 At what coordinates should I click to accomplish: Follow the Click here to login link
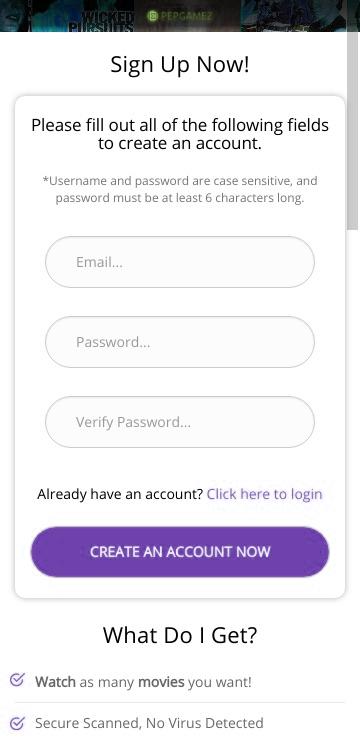264,494
